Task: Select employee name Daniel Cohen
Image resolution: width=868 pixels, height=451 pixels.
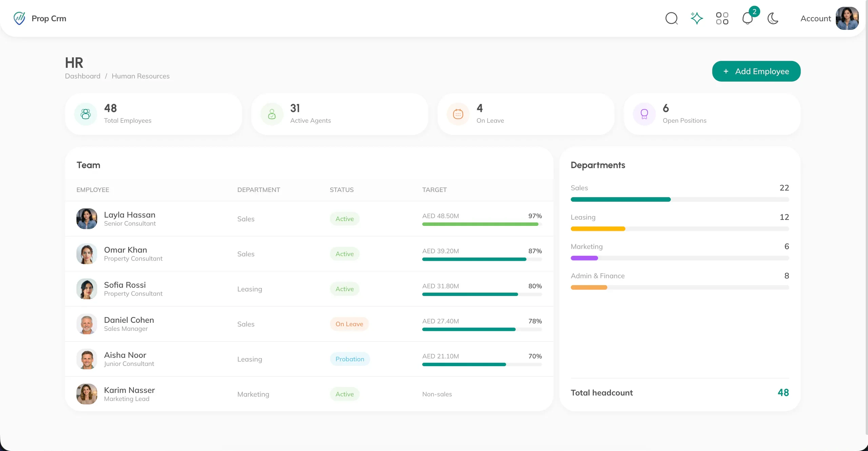Action: [x=129, y=320]
